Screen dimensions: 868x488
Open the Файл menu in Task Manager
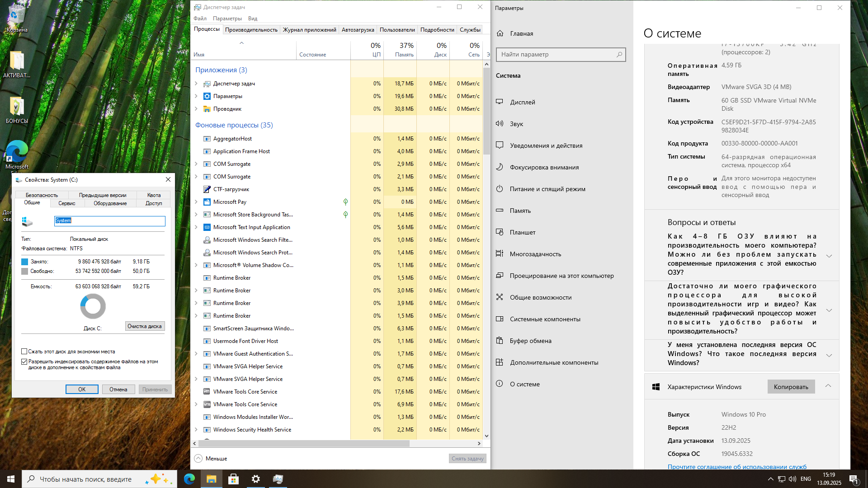click(200, 19)
